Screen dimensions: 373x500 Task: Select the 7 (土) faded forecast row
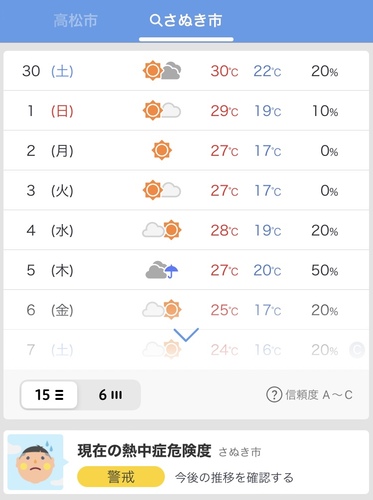point(186,350)
